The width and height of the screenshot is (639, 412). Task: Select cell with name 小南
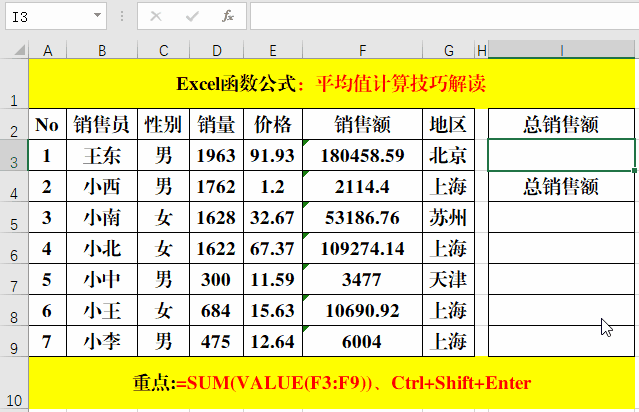point(102,217)
